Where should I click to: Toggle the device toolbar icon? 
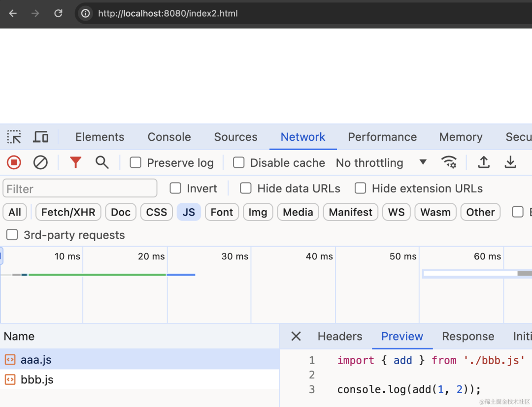click(41, 137)
